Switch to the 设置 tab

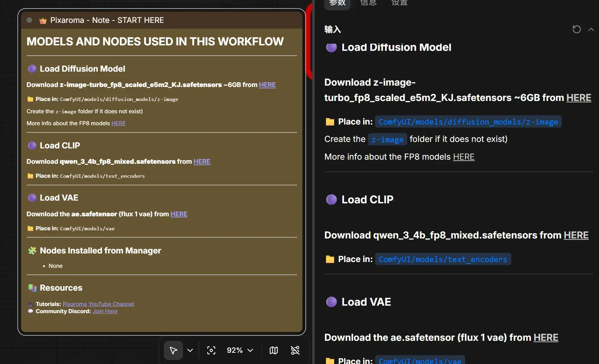(399, 3)
